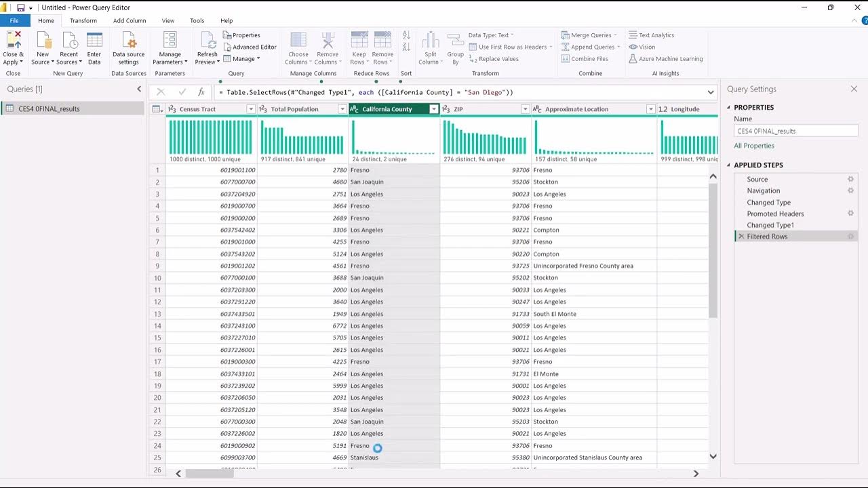The image size is (868, 488).
Task: Collapse the Queries pane
Action: 139,89
